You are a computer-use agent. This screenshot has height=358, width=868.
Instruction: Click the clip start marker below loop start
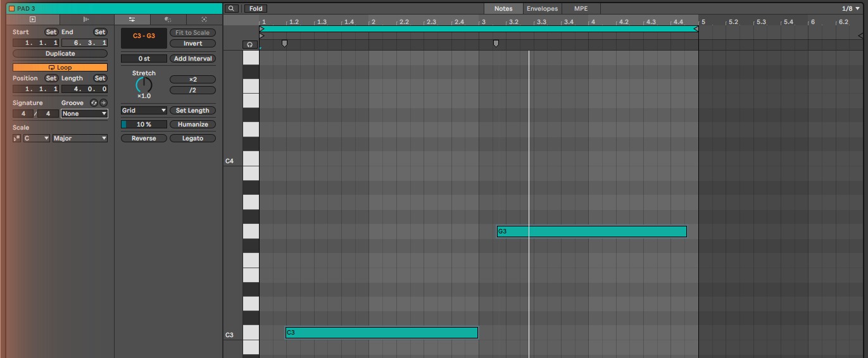261,36
